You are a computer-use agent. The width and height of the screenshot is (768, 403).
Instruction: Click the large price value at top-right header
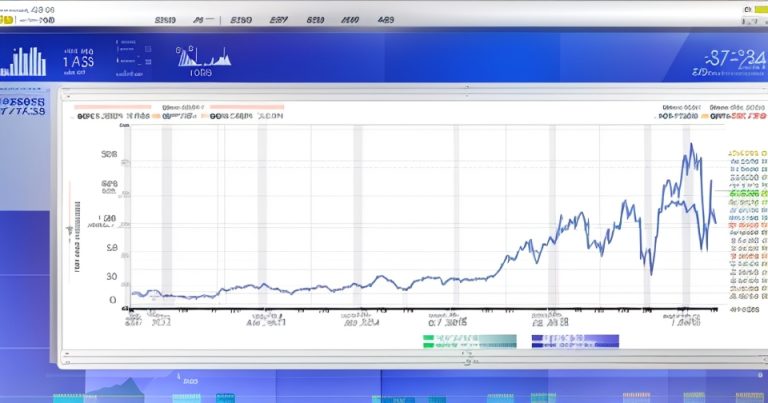coord(728,57)
